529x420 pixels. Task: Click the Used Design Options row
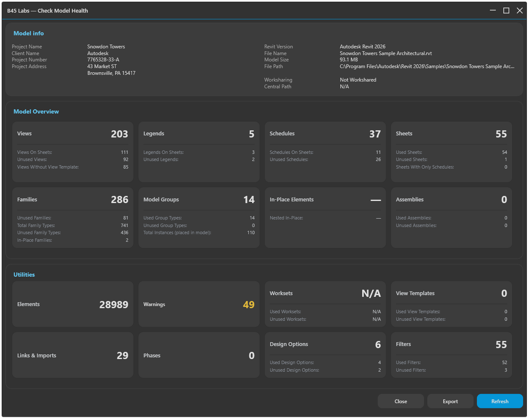325,362
